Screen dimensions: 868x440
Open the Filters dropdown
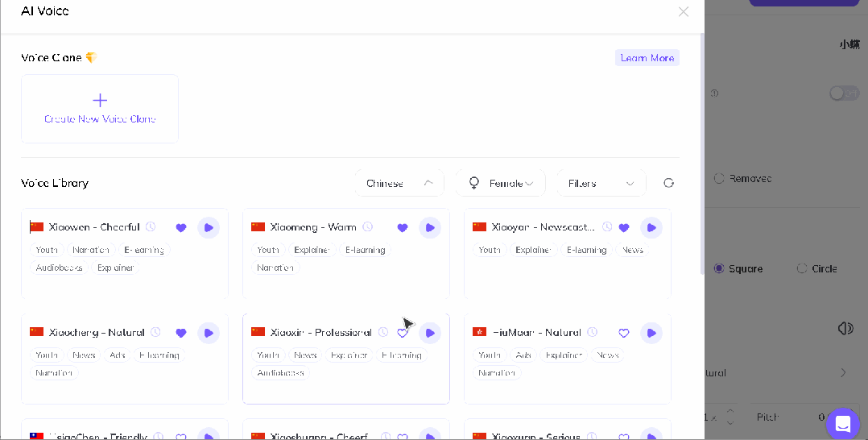(x=601, y=184)
